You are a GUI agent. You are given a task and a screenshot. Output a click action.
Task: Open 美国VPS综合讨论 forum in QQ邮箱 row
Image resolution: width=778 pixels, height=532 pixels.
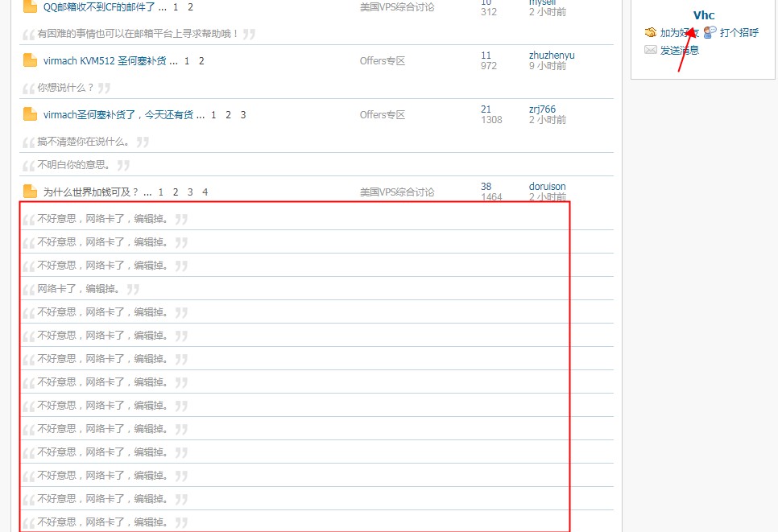pos(397,7)
